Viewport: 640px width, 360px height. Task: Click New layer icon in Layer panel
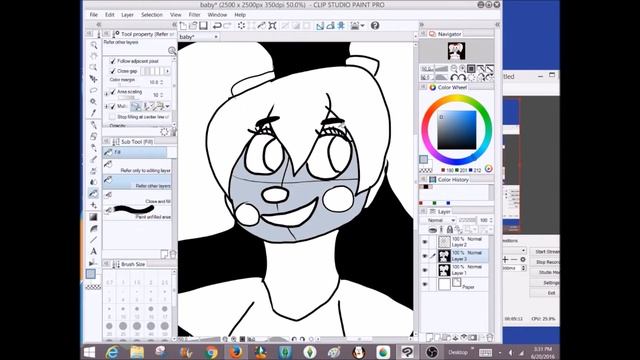[x=430, y=337]
